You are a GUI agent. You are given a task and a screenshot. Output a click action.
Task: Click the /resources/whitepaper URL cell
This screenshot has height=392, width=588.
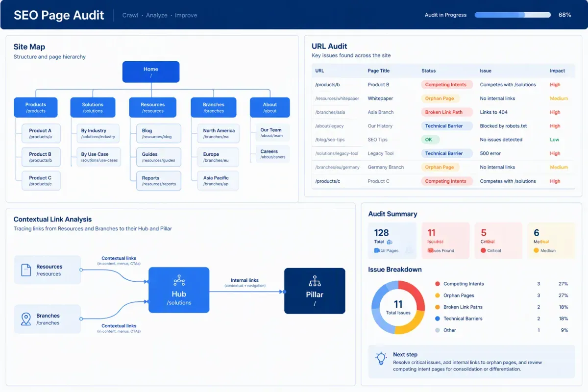[337, 98]
